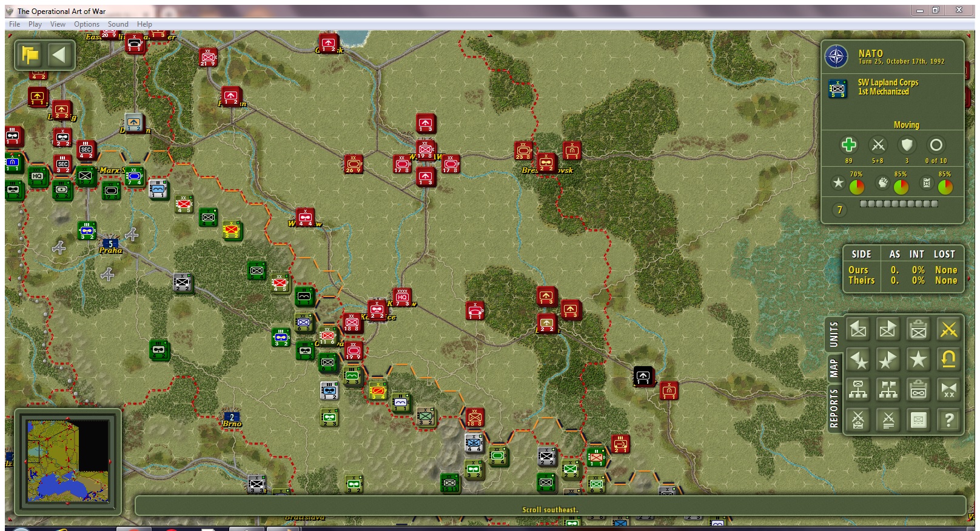The width and height of the screenshot is (980, 531).
Task: Click the supply canister icon
Action: pyautogui.click(x=927, y=183)
